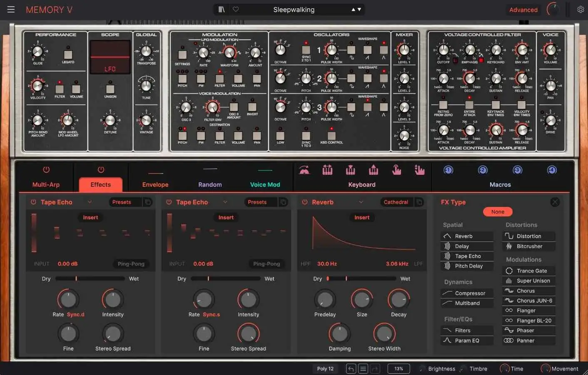
Task: Switch to Random tab
Action: tap(210, 184)
